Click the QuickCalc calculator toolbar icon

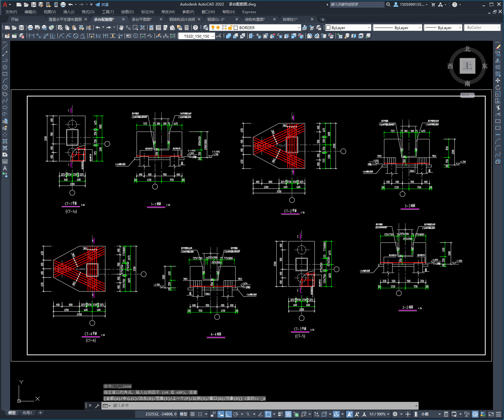coord(187,28)
